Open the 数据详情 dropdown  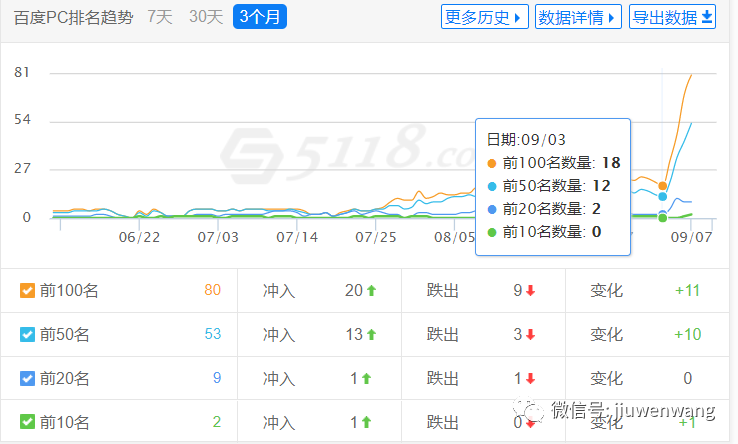pos(578,17)
